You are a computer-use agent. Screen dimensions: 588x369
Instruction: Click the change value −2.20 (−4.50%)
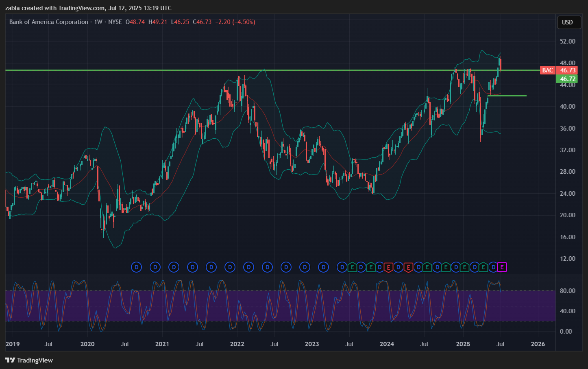[x=235, y=22]
